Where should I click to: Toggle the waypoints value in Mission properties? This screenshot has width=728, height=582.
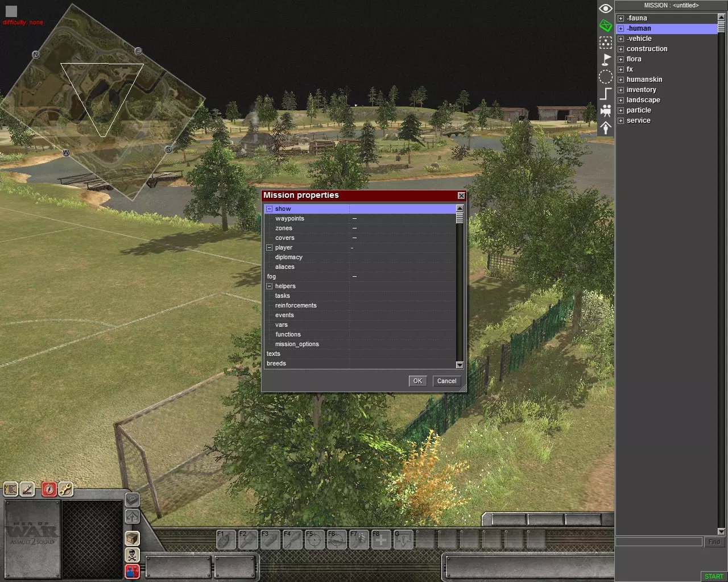coord(354,219)
